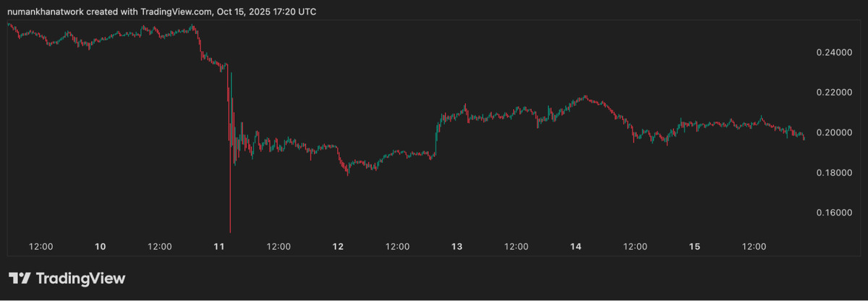Click date label 12 on time axis
Viewport: 868px width, 301px height.
pos(338,247)
